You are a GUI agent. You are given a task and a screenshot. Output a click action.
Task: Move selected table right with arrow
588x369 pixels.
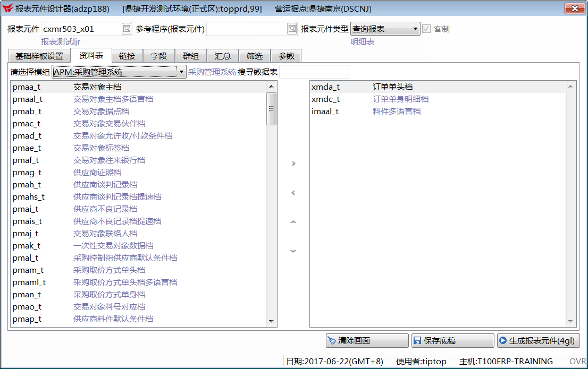(x=293, y=164)
